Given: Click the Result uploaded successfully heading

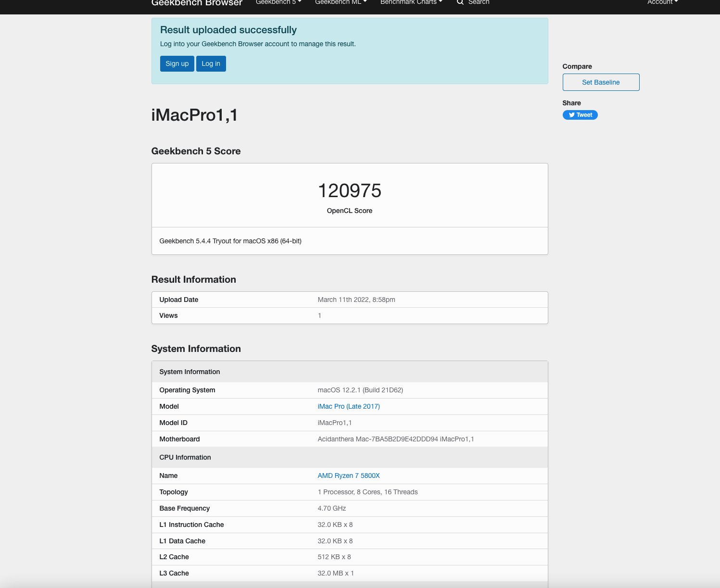Looking at the screenshot, I should (x=228, y=30).
